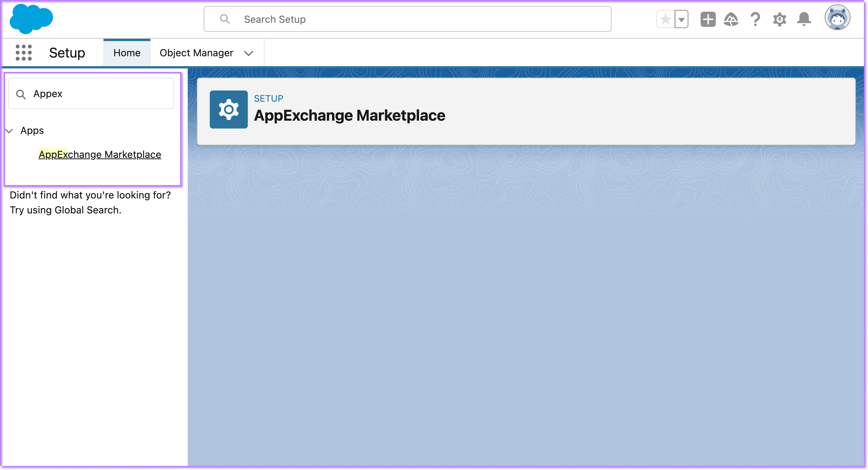The width and height of the screenshot is (868, 470).
Task: Select the Apps tree node
Action: pos(32,130)
